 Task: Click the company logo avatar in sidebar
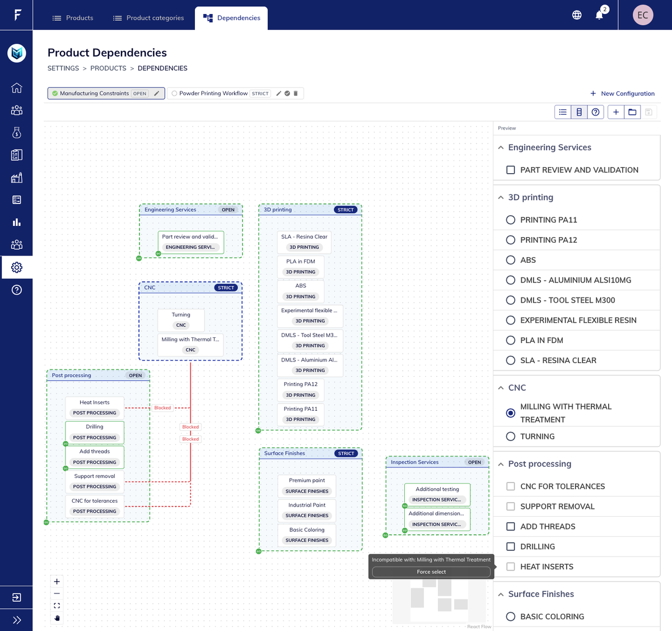[x=17, y=53]
